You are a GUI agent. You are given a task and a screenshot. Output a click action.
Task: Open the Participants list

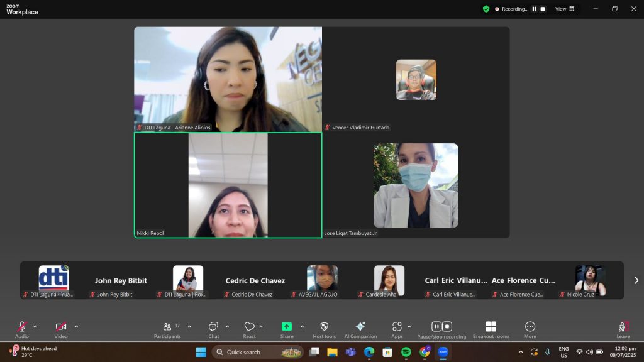167,329
